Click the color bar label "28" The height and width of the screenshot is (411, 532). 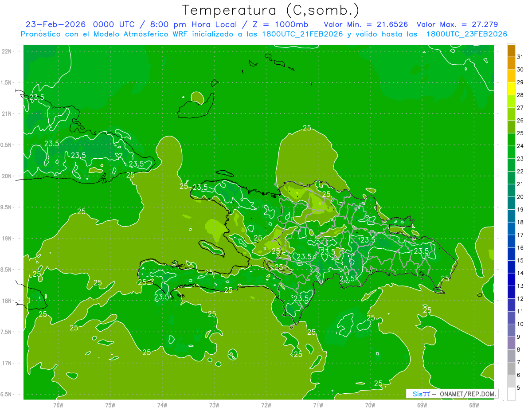point(520,95)
